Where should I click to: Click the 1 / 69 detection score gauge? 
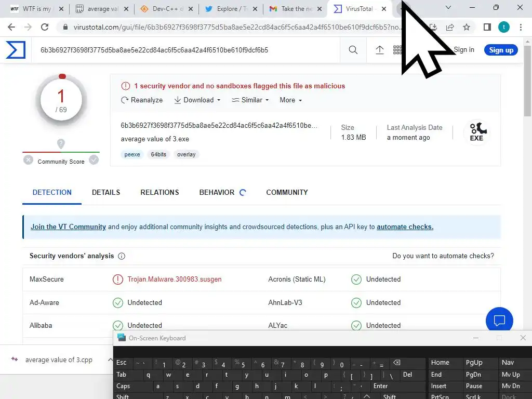click(61, 100)
